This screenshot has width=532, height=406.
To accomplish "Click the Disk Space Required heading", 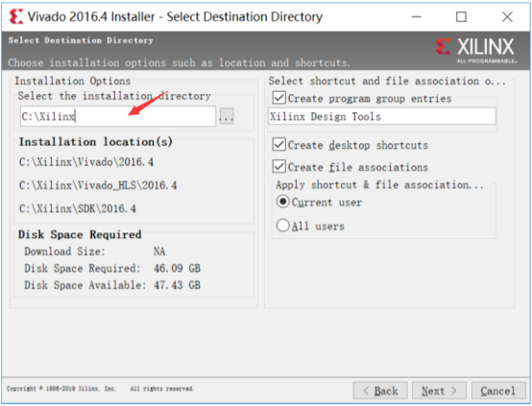I will [x=80, y=234].
